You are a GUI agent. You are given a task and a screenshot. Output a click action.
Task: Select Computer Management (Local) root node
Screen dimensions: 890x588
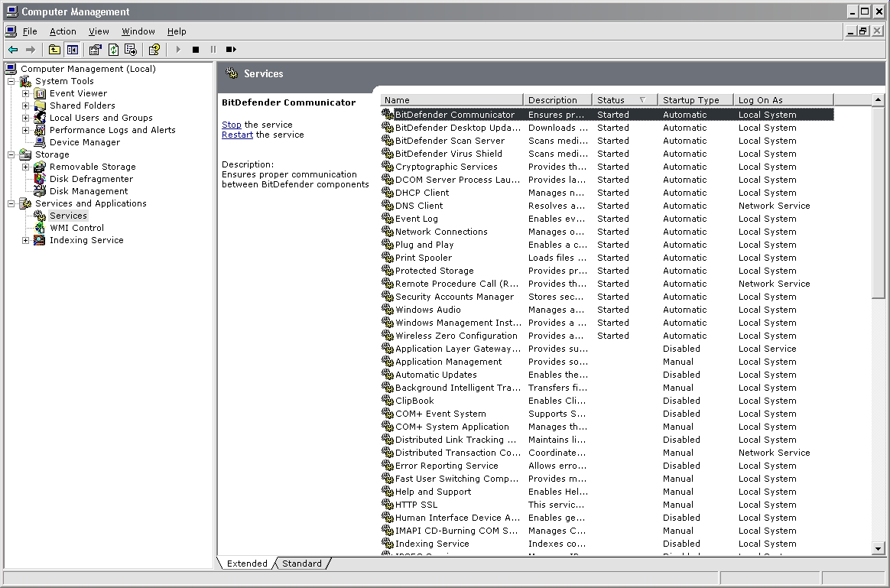88,69
